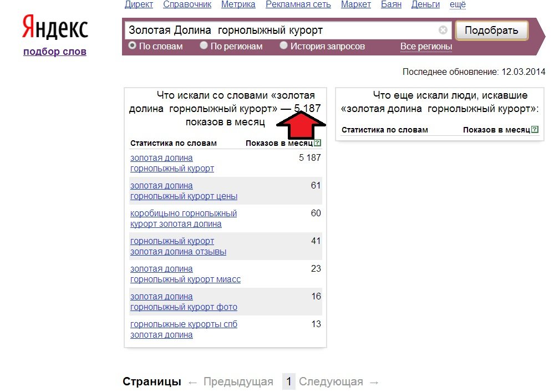
Task: Expand the 'ещё' services menu
Action: tap(458, 4)
